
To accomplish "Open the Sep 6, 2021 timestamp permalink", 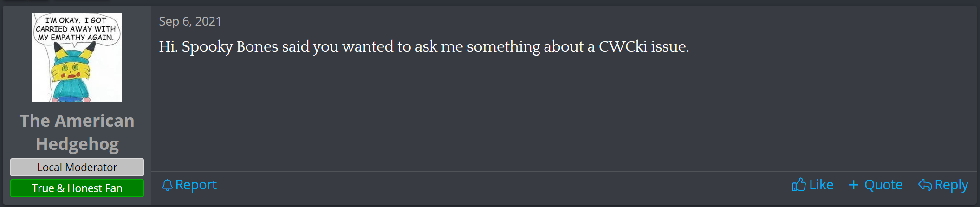I will (x=190, y=21).
